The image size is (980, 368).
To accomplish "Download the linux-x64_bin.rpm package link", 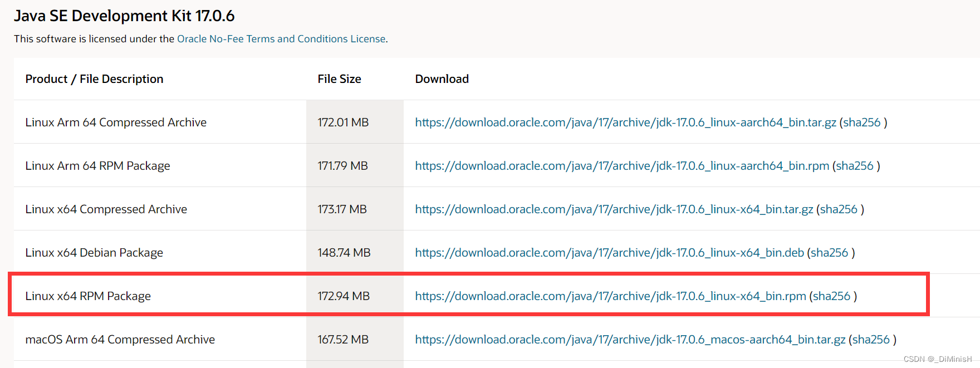I will point(611,296).
